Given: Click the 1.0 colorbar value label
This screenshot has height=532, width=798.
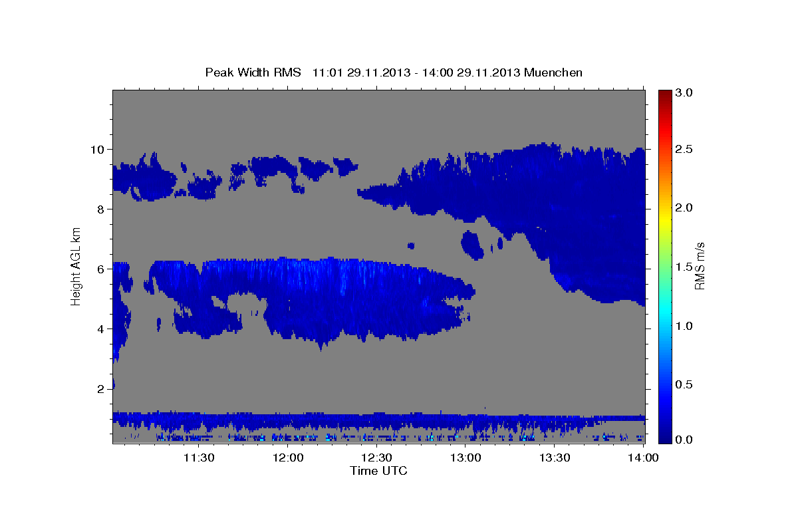Looking at the screenshot, I should click(685, 326).
